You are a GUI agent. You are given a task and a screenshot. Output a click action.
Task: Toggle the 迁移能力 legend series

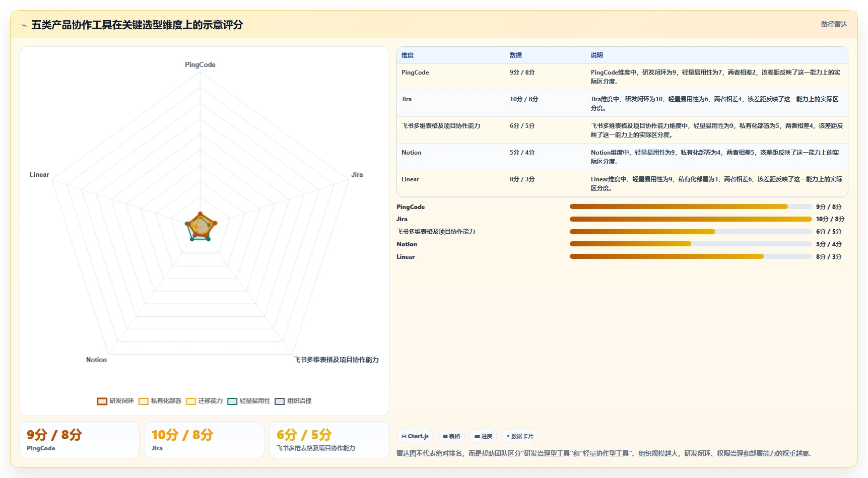(x=204, y=401)
